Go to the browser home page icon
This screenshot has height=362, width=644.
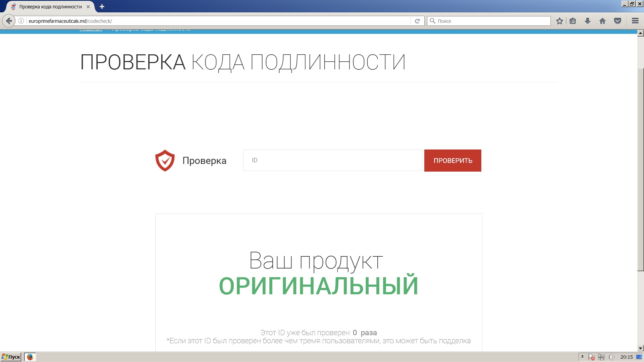click(x=602, y=21)
